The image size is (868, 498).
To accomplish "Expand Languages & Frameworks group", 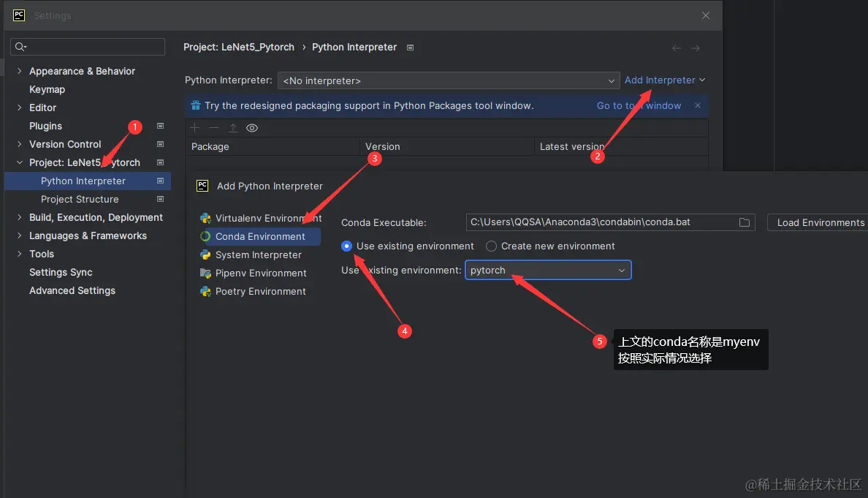I will tap(20, 235).
